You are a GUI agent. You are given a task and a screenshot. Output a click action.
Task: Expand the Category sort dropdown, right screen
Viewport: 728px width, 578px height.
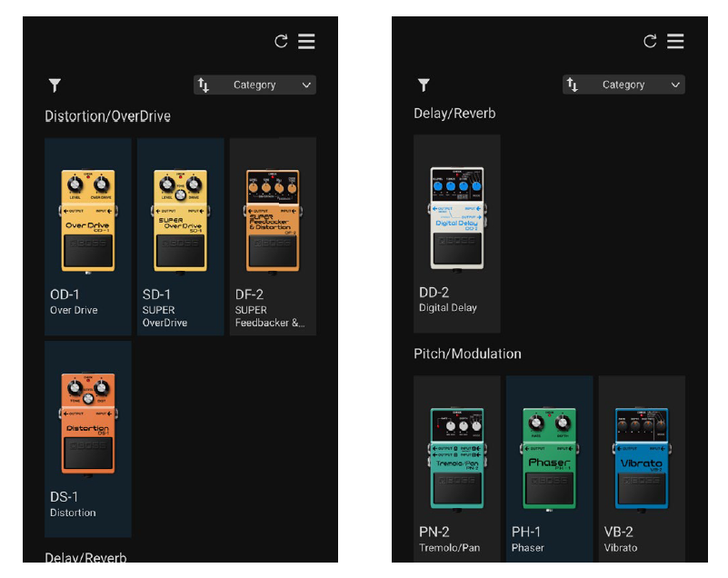pos(623,85)
